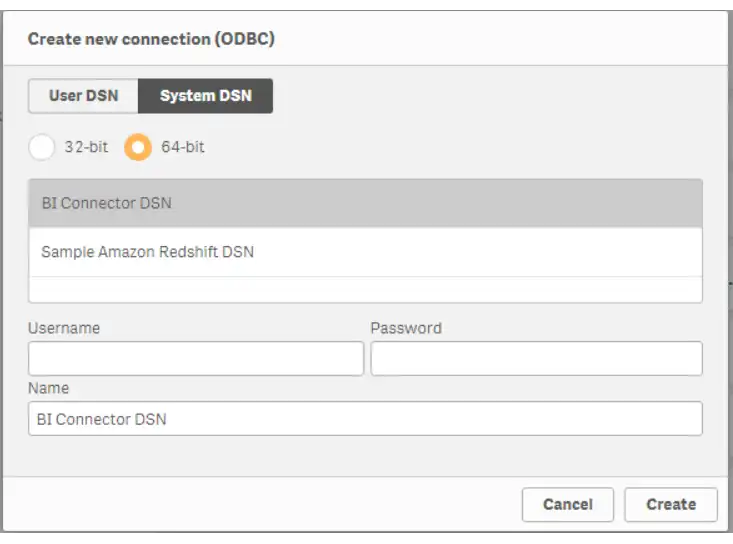Pick Sample Amazon Redshift DSN entry
733x544 pixels.
coord(365,252)
